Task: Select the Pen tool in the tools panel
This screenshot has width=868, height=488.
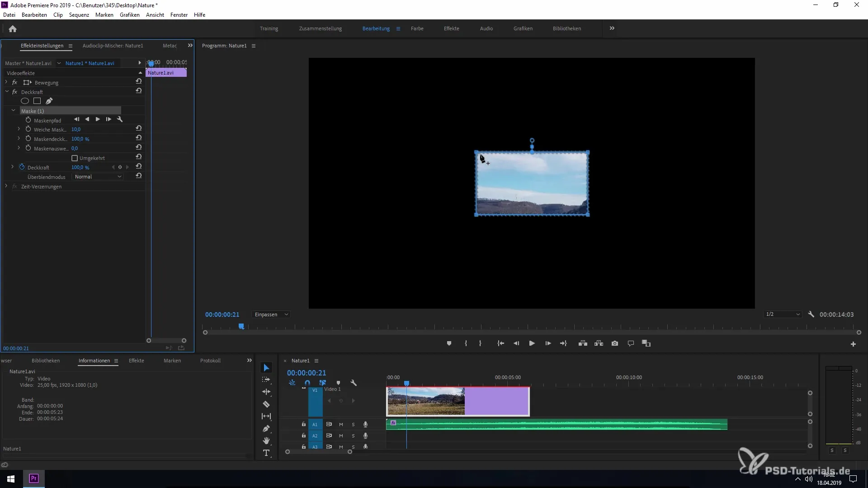Action: (x=266, y=428)
